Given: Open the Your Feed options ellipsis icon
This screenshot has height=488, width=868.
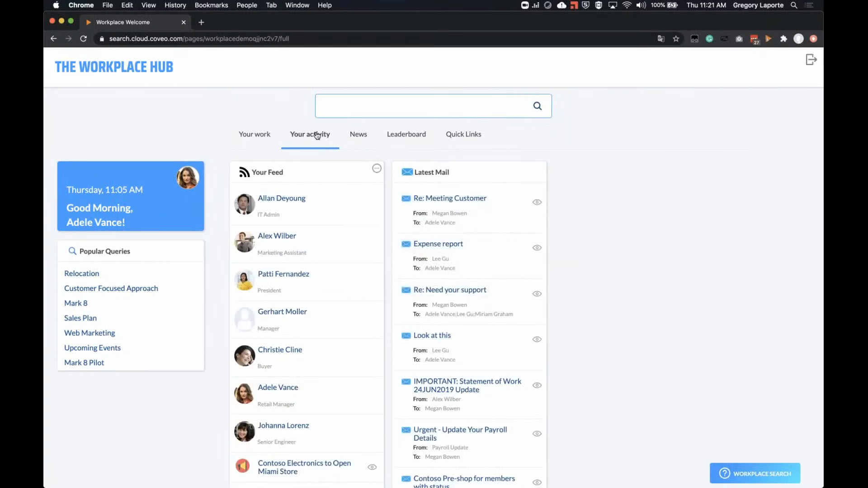Looking at the screenshot, I should coord(377,169).
